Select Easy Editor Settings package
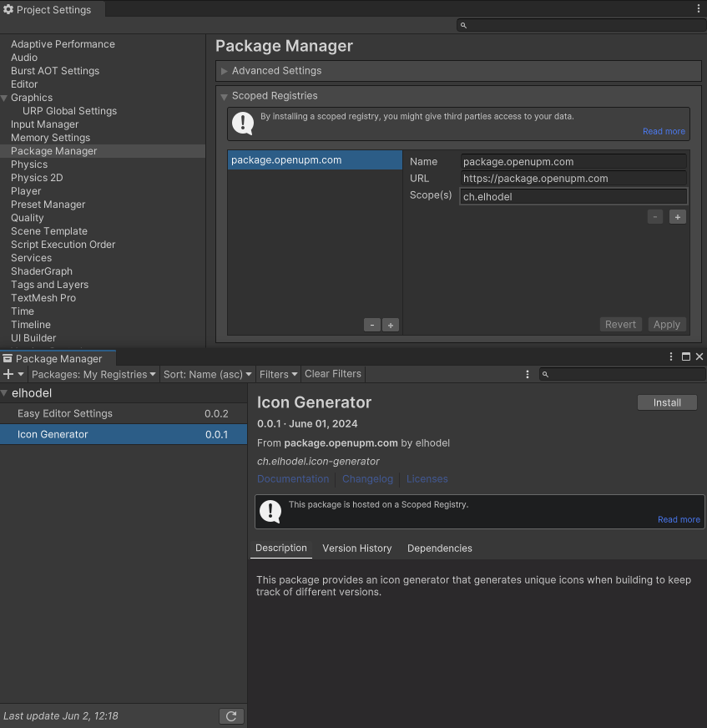This screenshot has height=728, width=707. (x=124, y=413)
